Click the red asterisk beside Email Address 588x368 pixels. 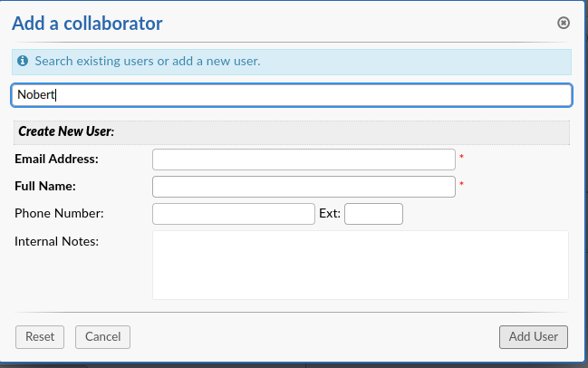(462, 157)
